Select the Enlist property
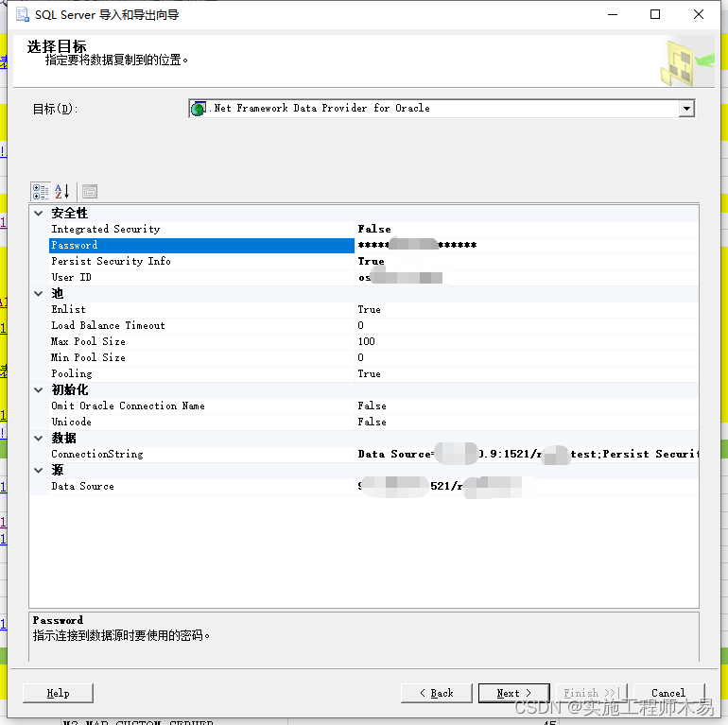Viewport: 728px width, 725px height. point(201,310)
